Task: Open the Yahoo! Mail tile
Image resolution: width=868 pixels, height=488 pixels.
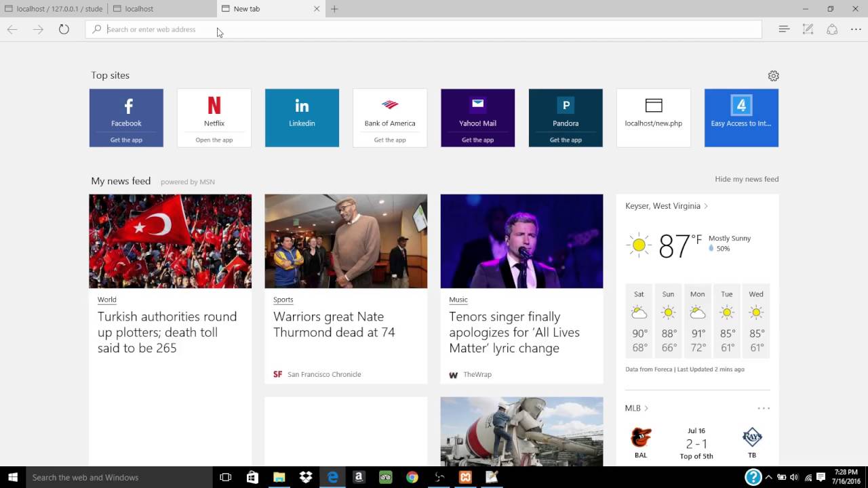Action: pos(477,118)
